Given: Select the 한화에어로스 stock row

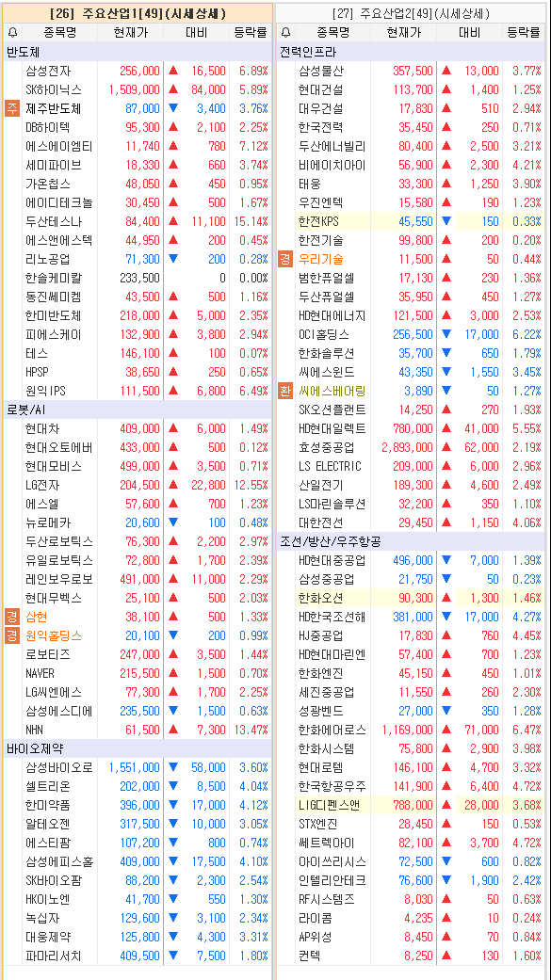Looking at the screenshot, I should tap(411, 730).
